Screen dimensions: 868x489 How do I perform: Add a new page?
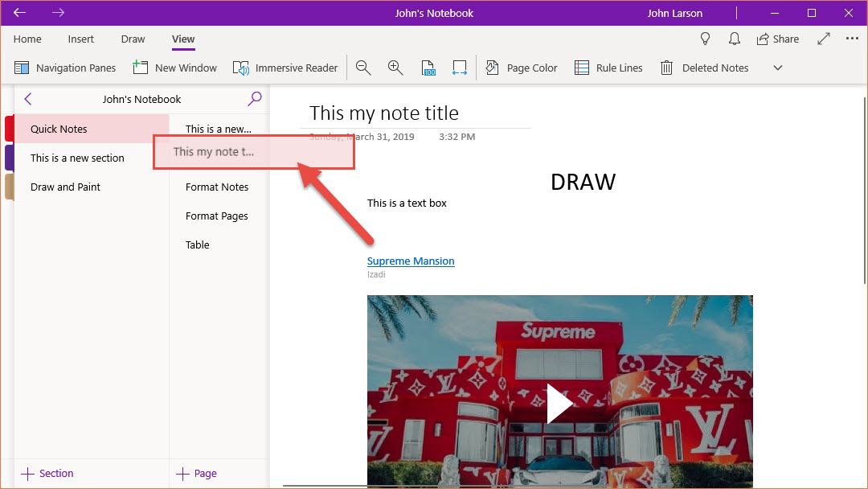[x=196, y=474]
